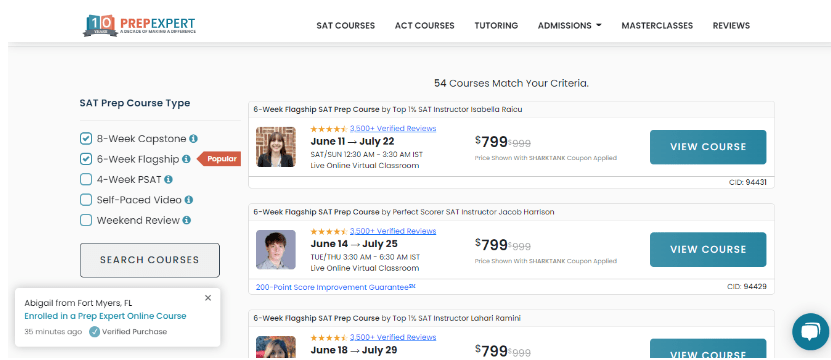
Task: Enable the 4-Week PSAT checkbox
Action: [x=86, y=179]
